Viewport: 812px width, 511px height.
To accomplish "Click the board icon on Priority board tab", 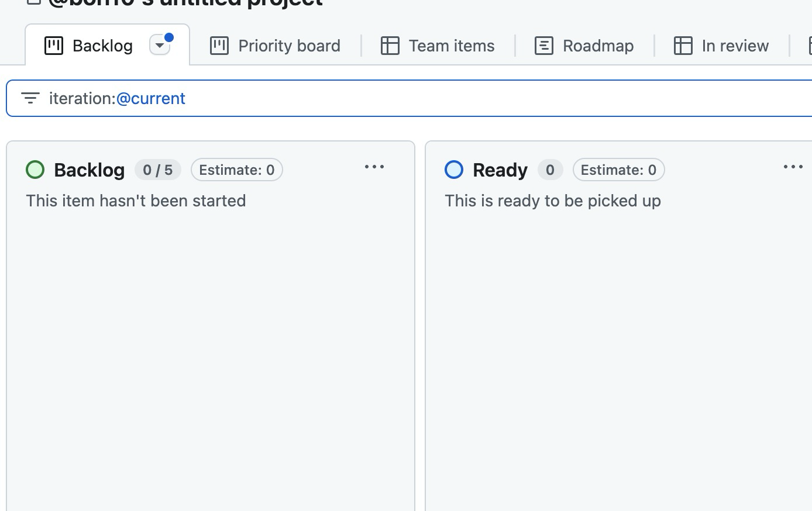I will [x=219, y=46].
